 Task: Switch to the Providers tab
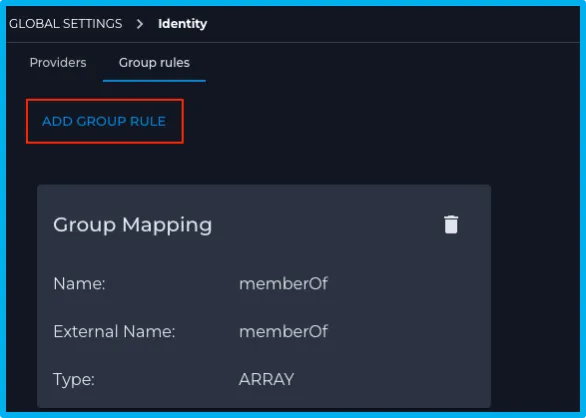point(58,62)
